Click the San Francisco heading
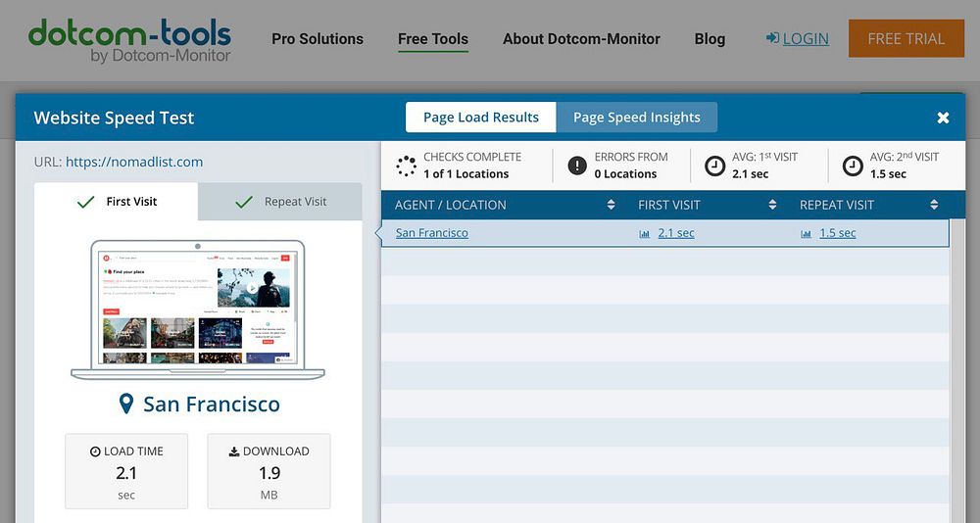The width and height of the screenshot is (980, 523). (212, 404)
